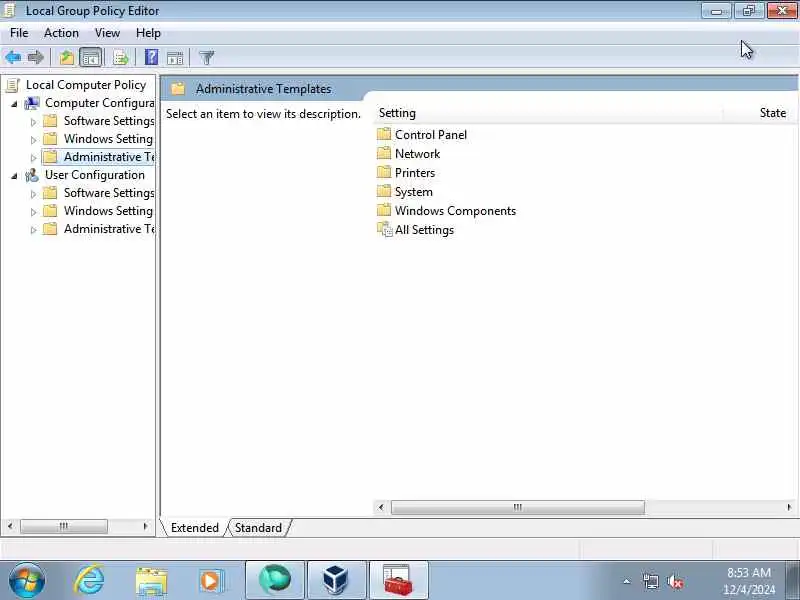
Task: Click the Show Desktop strip
Action: click(x=792, y=581)
